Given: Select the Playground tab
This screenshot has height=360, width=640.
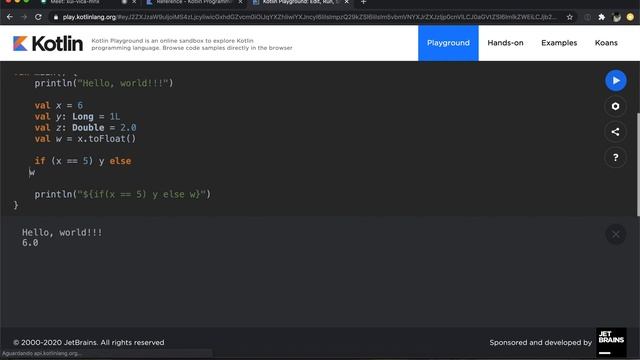Looking at the screenshot, I should pyautogui.click(x=448, y=43).
